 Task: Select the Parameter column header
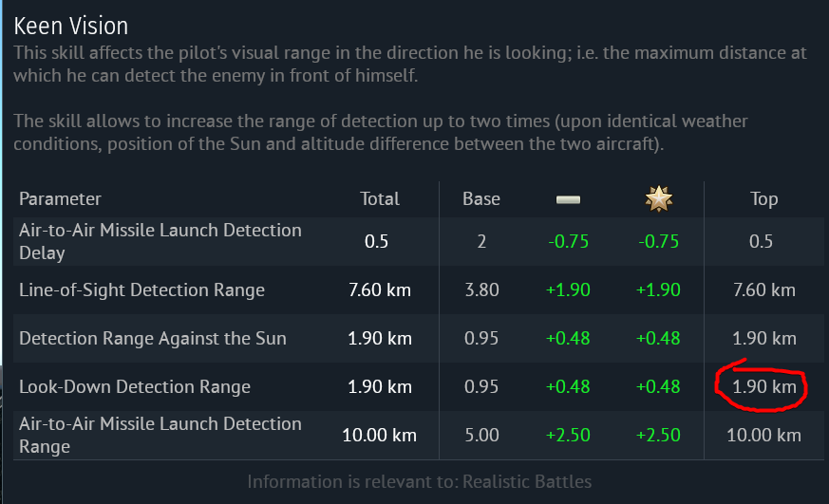pyautogui.click(x=60, y=199)
